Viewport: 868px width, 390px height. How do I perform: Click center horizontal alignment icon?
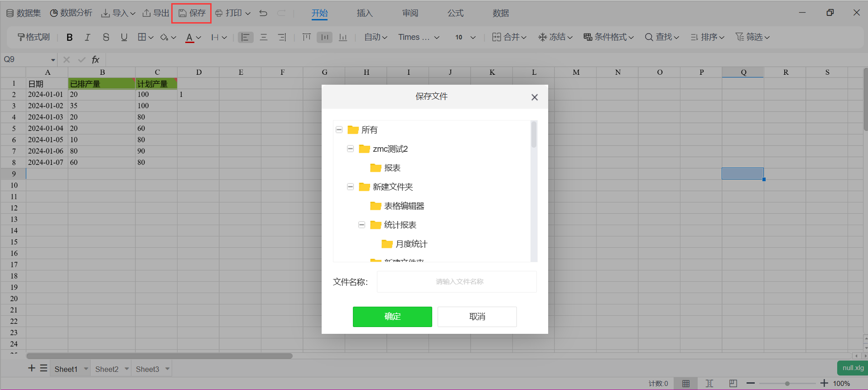click(264, 37)
